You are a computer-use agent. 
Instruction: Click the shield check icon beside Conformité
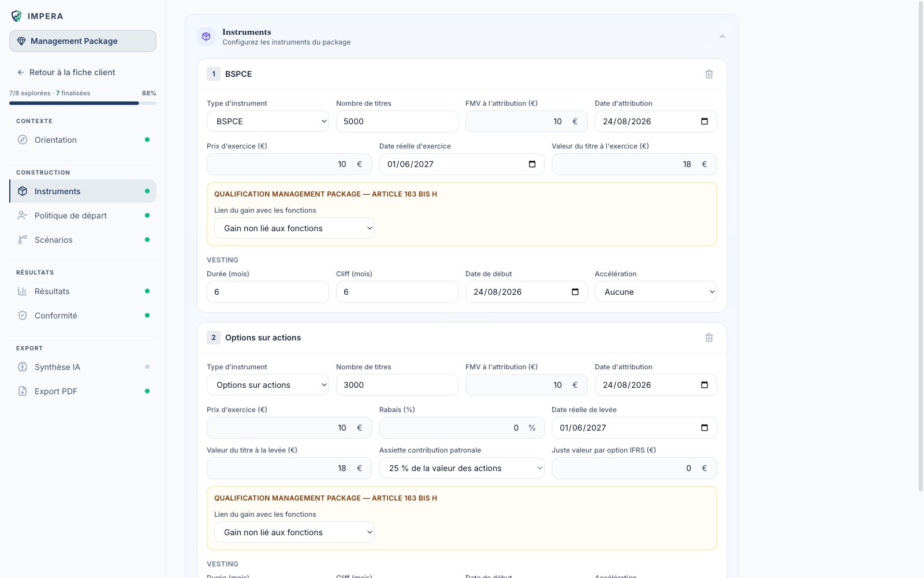click(x=23, y=316)
